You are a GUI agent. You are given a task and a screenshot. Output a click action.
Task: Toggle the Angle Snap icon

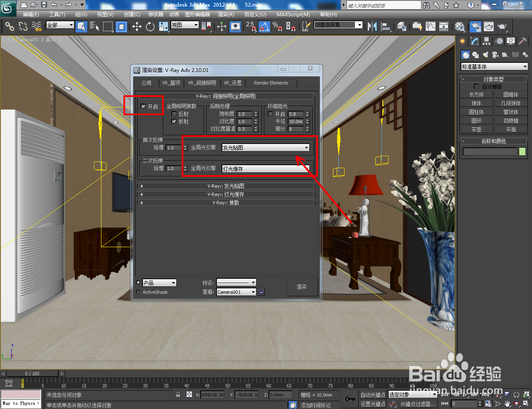264,27
